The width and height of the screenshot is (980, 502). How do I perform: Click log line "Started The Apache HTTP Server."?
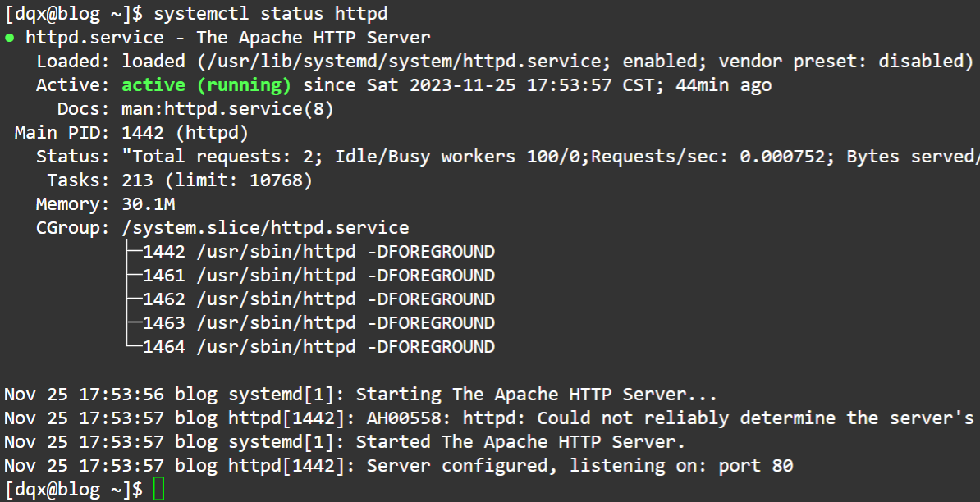point(520,441)
